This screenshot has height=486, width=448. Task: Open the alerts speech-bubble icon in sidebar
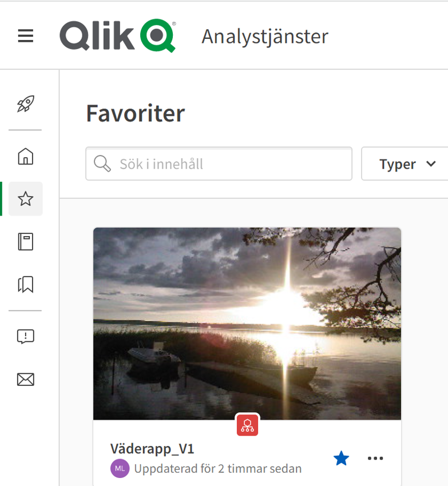pos(25,336)
